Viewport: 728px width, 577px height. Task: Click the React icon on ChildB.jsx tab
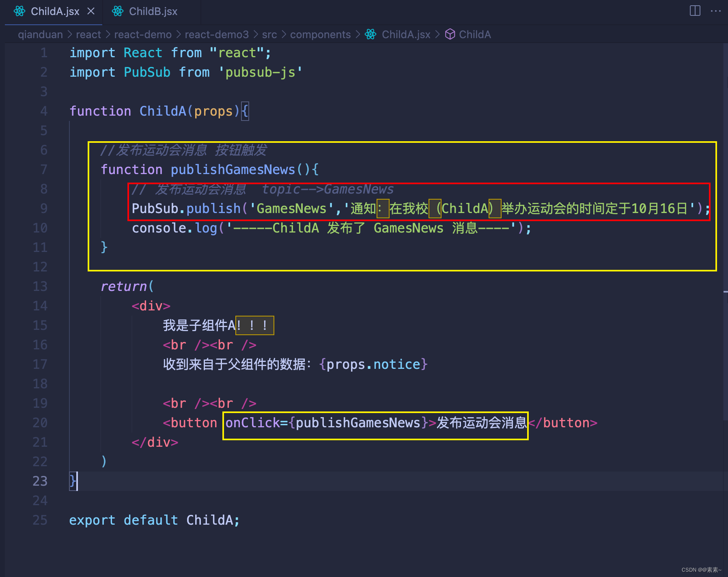pyautogui.click(x=117, y=11)
